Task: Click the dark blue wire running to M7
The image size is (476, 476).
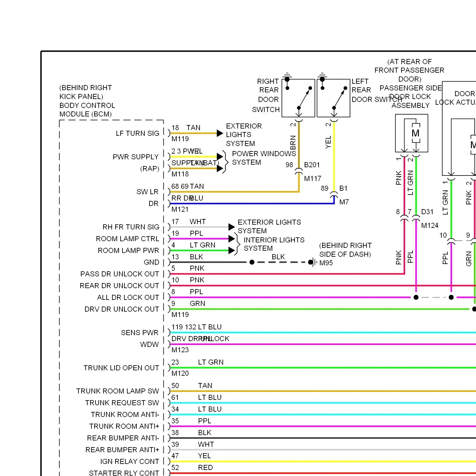Action: click(x=252, y=203)
